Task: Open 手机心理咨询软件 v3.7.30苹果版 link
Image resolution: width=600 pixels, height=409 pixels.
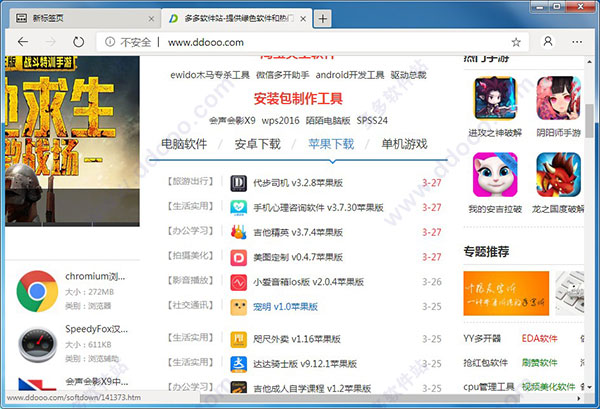Action: coord(318,208)
